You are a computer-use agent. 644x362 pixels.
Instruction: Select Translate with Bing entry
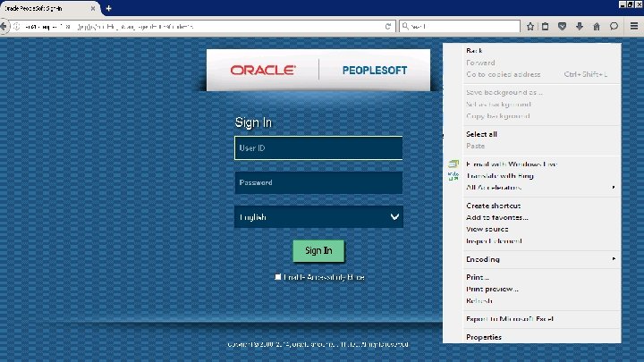500,176
